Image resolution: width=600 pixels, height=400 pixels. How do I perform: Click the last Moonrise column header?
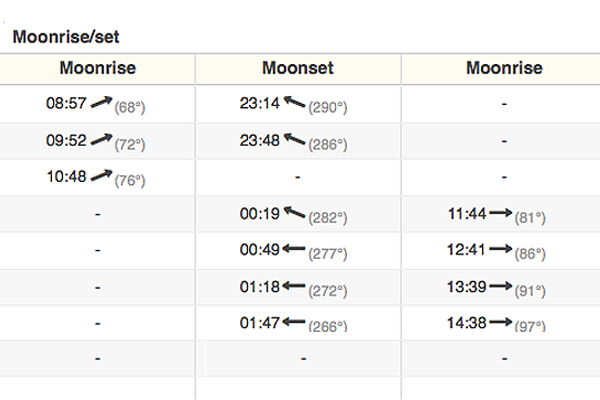click(x=504, y=68)
